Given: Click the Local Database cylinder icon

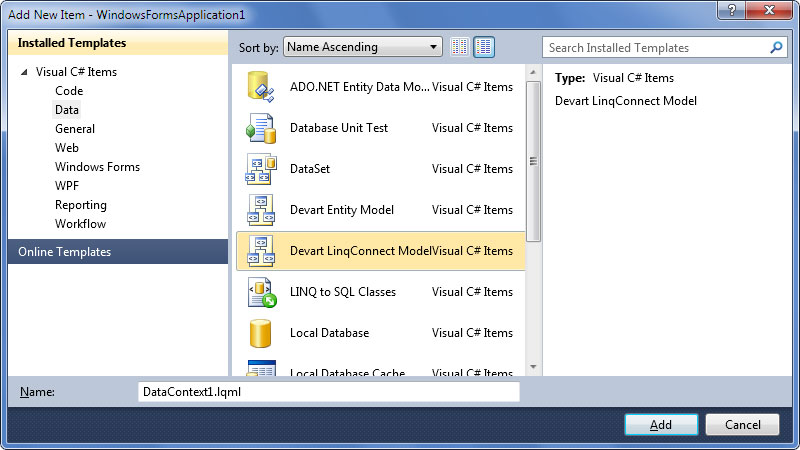Looking at the screenshot, I should pyautogui.click(x=260, y=333).
